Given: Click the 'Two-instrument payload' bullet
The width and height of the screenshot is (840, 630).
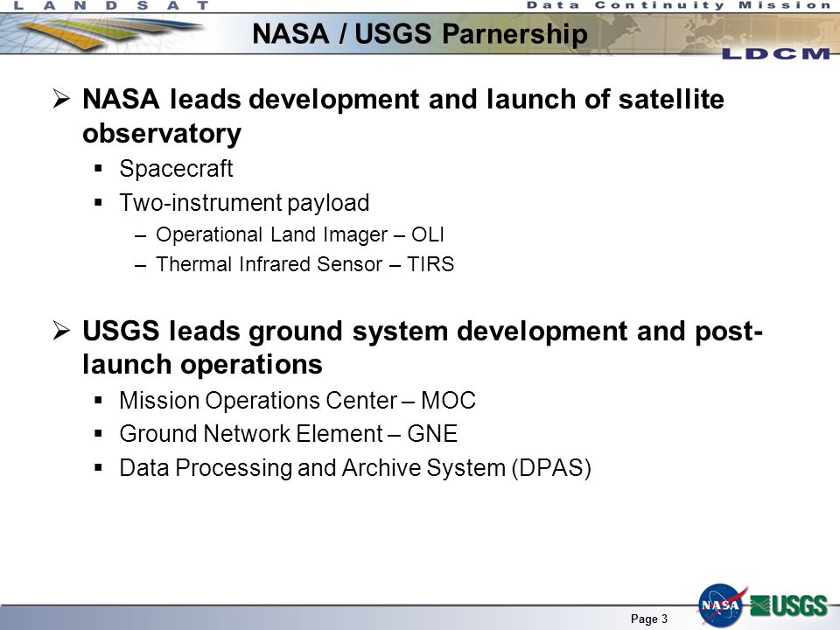Looking at the screenshot, I should tap(244, 203).
